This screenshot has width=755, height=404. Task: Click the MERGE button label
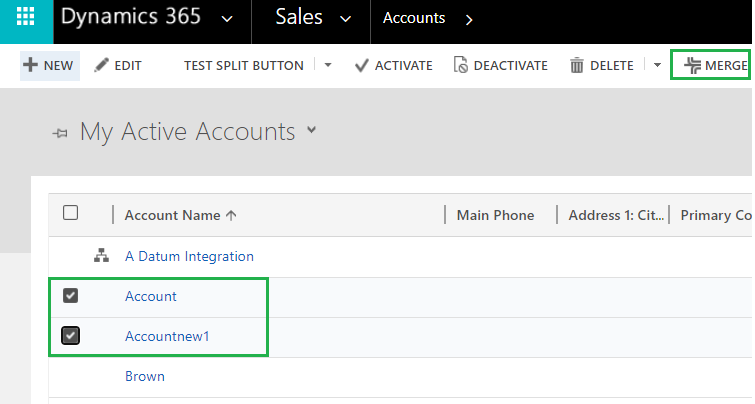pyautogui.click(x=726, y=65)
